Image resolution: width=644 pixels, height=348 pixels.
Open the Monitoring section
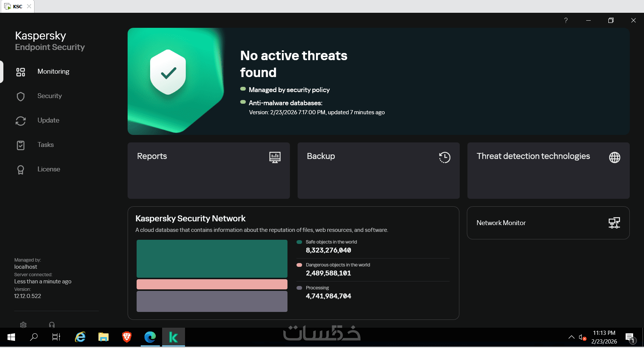53,71
